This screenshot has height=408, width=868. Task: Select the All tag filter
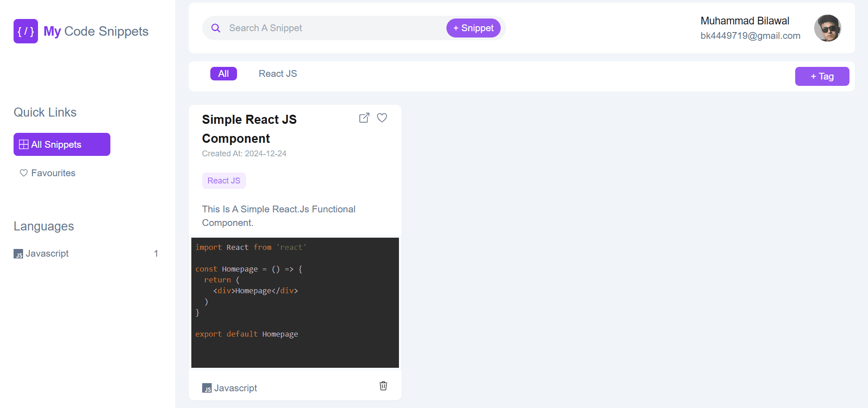pos(223,74)
